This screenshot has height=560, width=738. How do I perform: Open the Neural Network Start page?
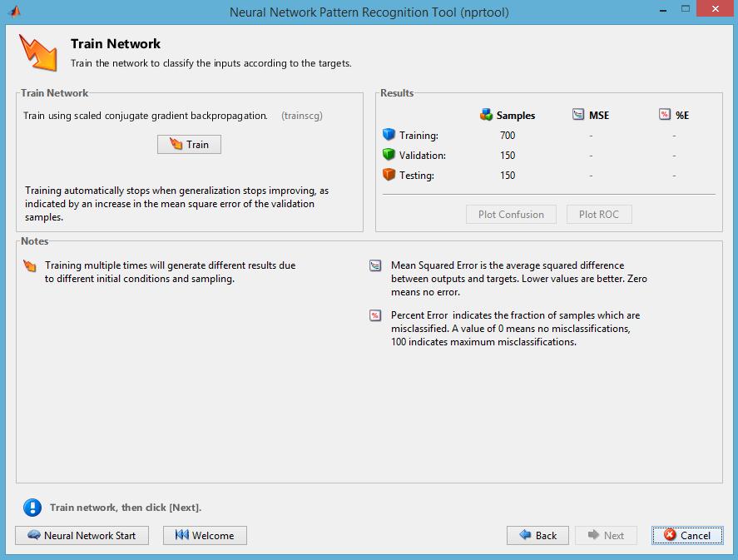[82, 536]
